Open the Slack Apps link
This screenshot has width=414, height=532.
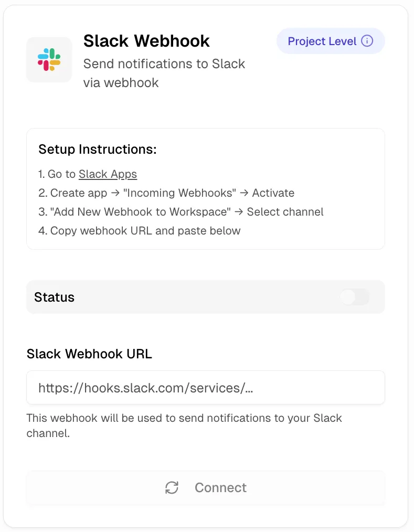[108, 174]
